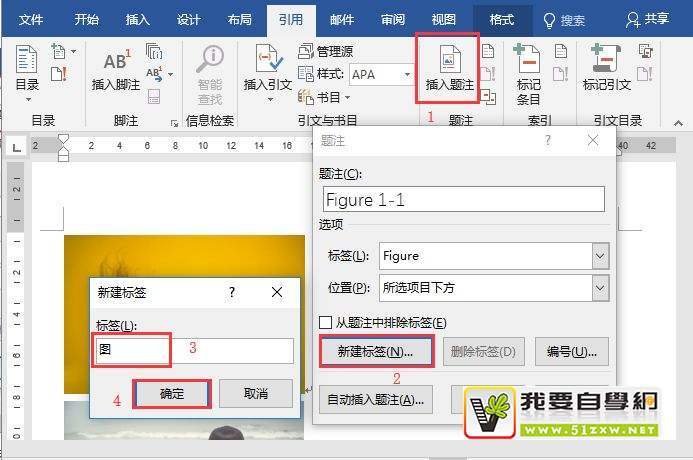Select the yellow picture in the document

coord(184,256)
